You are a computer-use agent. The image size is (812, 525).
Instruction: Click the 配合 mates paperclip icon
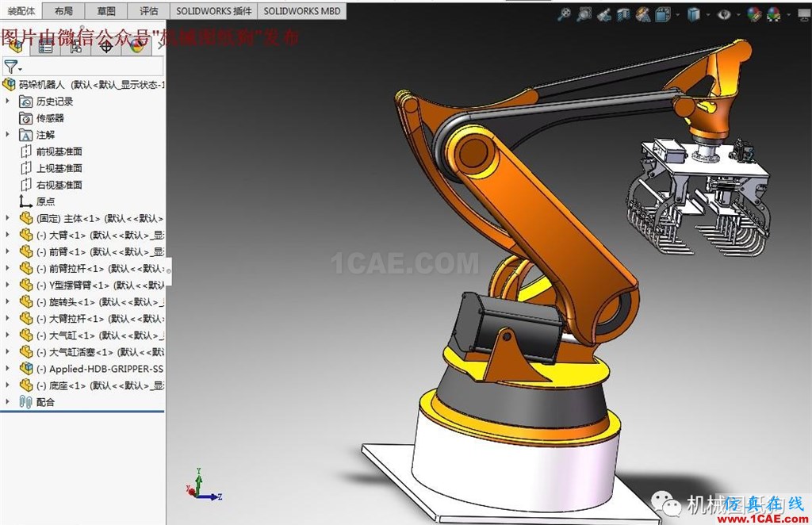click(x=25, y=402)
